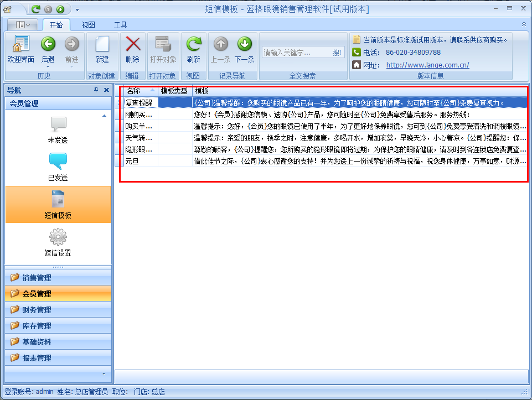The image size is (532, 400).
Task: Select the 刚购买… template row
Action: coord(322,115)
